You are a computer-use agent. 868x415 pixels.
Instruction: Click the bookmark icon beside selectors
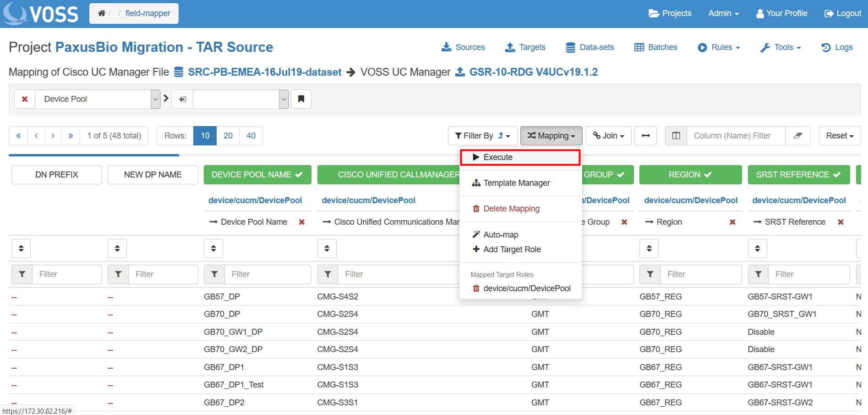coord(301,99)
